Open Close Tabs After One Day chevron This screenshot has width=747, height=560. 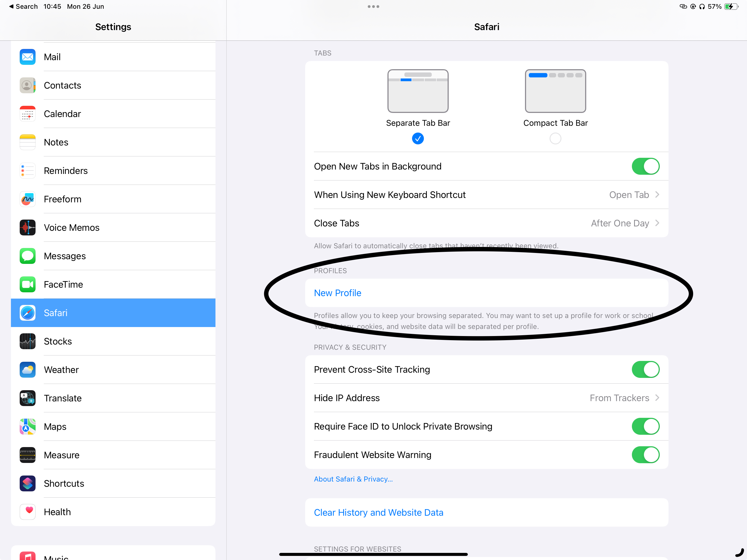pyautogui.click(x=657, y=223)
